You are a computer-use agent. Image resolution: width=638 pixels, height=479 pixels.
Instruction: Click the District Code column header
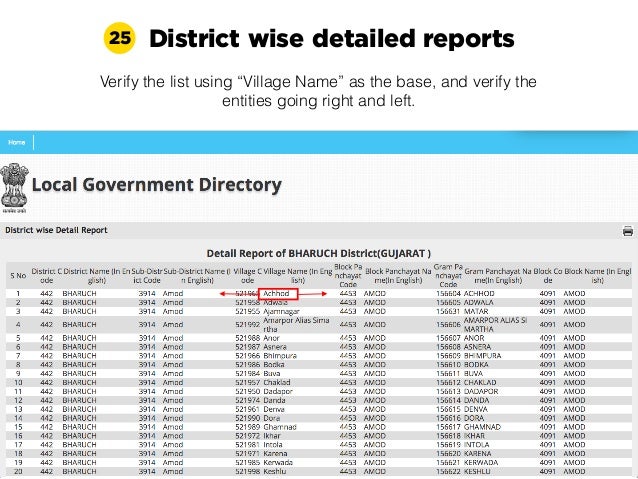(x=47, y=276)
